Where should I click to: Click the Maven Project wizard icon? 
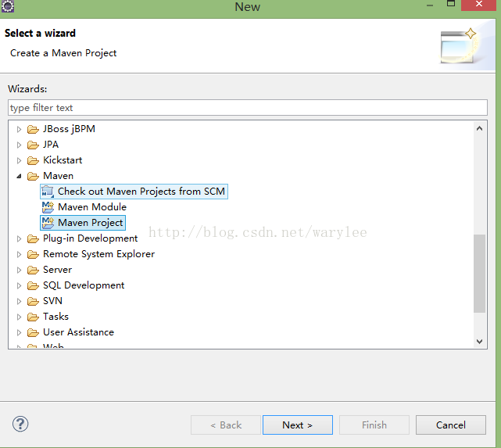[x=48, y=222]
